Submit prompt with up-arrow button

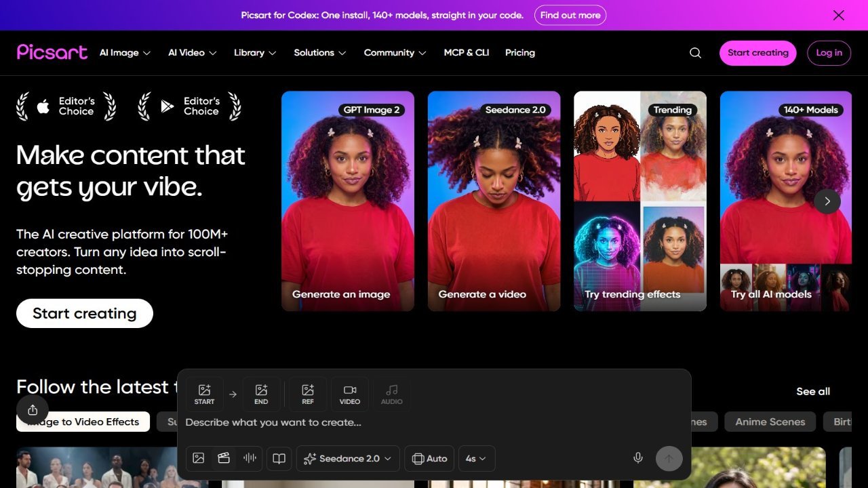[x=669, y=459]
